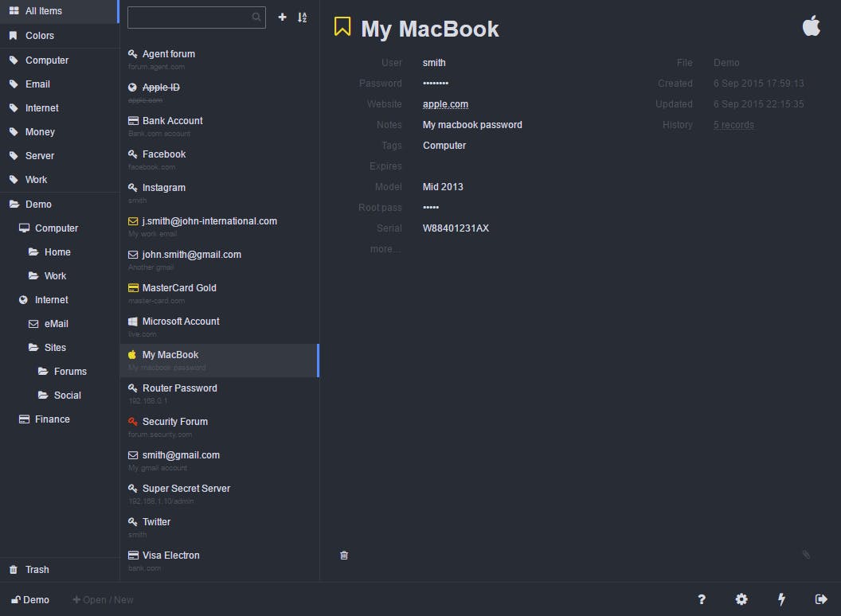Click the Trash bin sidebar icon
This screenshot has width=841, height=616.
coord(14,569)
